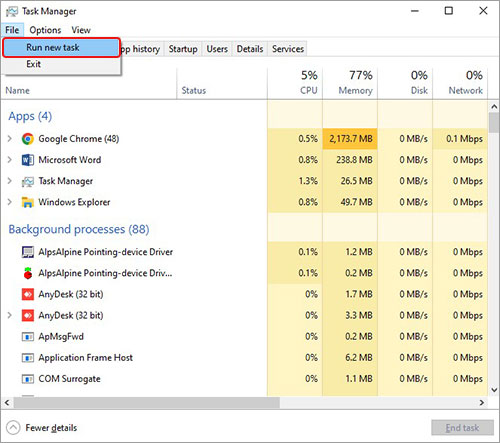
Task: Select the ApMsgFwd process name
Action: tap(61, 337)
